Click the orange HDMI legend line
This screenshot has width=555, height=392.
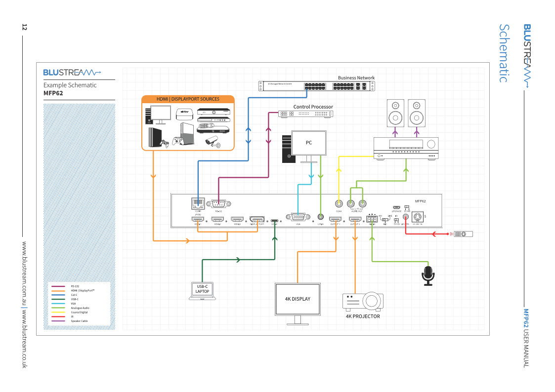coord(58,291)
